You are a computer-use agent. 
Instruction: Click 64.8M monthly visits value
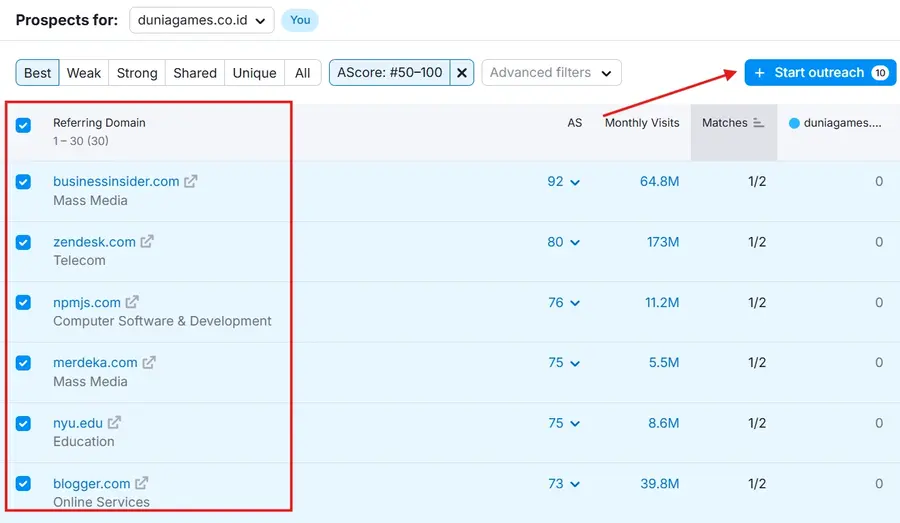(660, 182)
